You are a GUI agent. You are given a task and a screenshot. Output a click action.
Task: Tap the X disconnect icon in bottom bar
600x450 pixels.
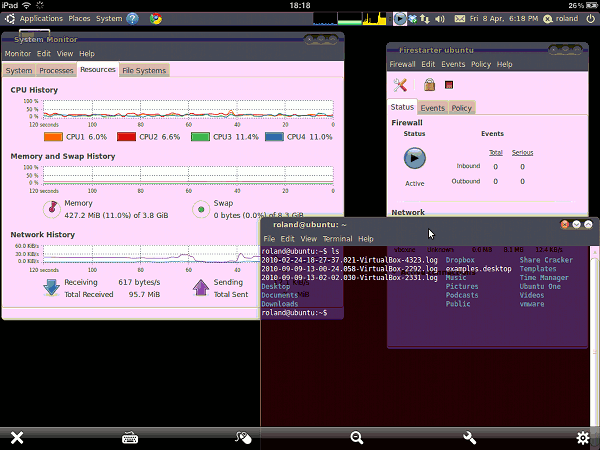[17, 437]
